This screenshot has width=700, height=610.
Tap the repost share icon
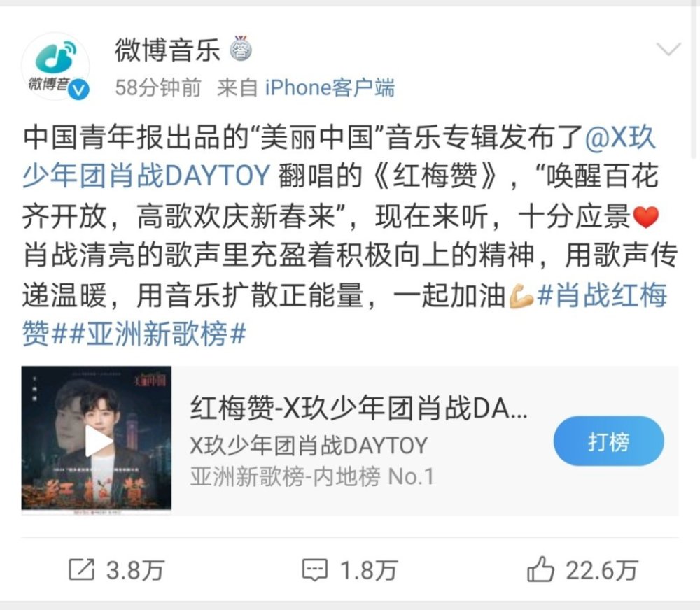[x=82, y=569]
